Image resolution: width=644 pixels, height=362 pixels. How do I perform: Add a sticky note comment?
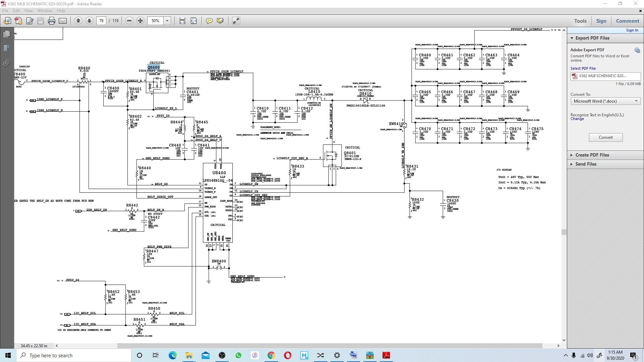pos(209,21)
